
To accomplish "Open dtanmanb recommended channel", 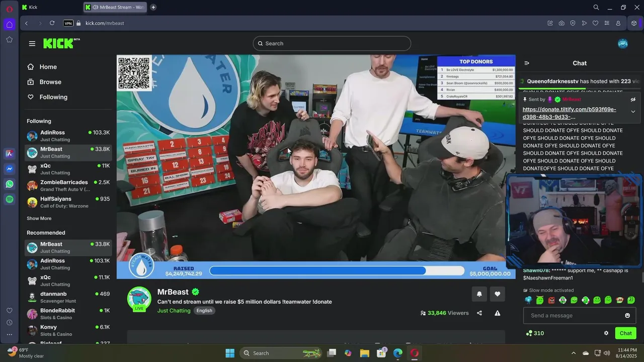I will [68, 297].
